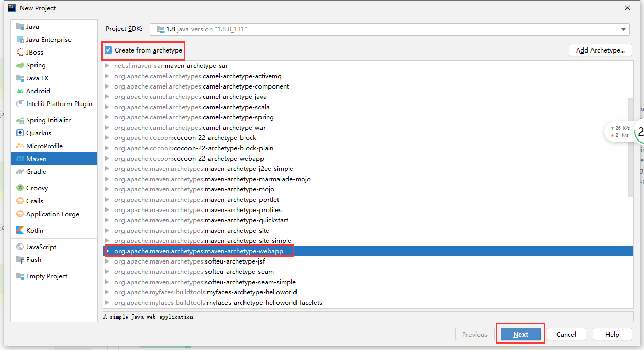Select camel-archetype-scala row
The image size is (644, 350).
coord(368,107)
